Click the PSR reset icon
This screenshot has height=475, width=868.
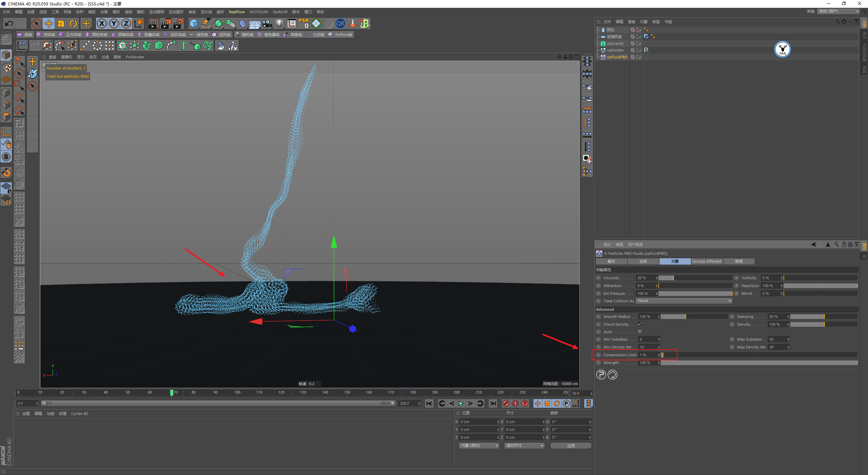click(x=303, y=23)
